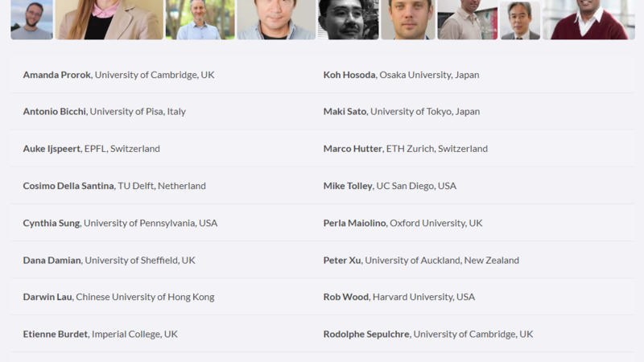Click Dana Damian, University of Sheffield row
This screenshot has width=644, height=362.
click(109, 260)
